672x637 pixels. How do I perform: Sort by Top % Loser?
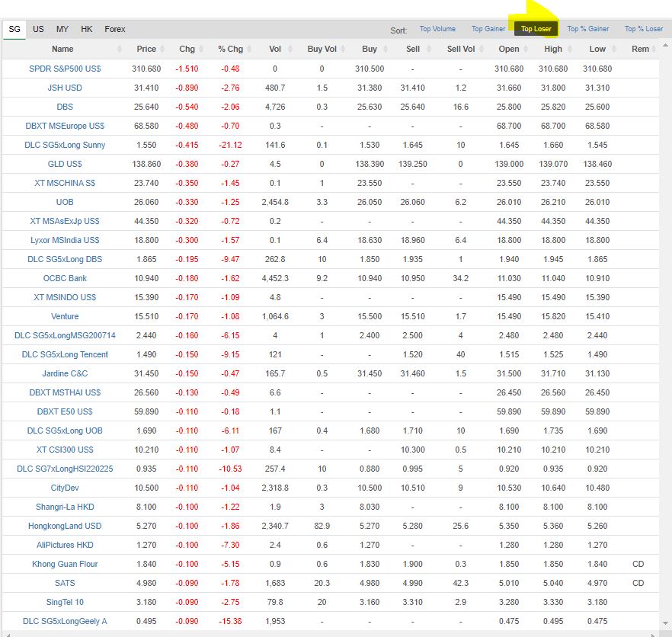[643, 29]
